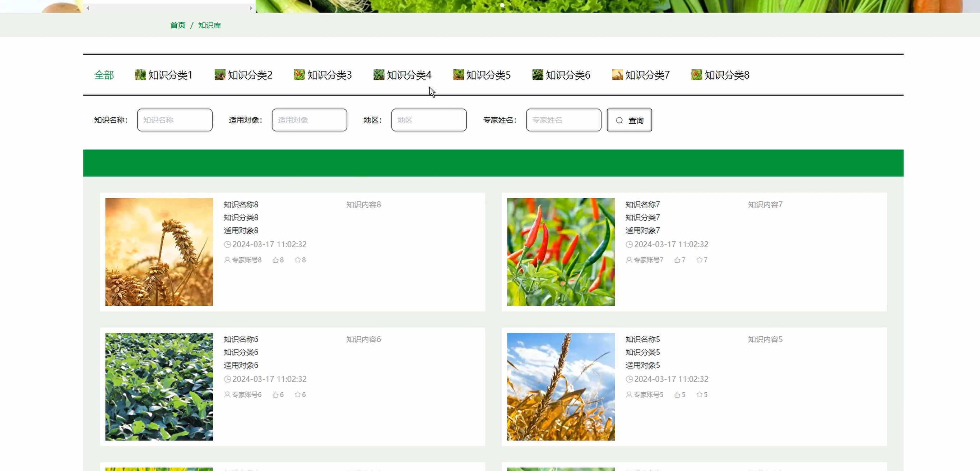Click clock icon on 知识名称8 card
Image resolution: width=980 pixels, height=471 pixels.
coord(228,244)
